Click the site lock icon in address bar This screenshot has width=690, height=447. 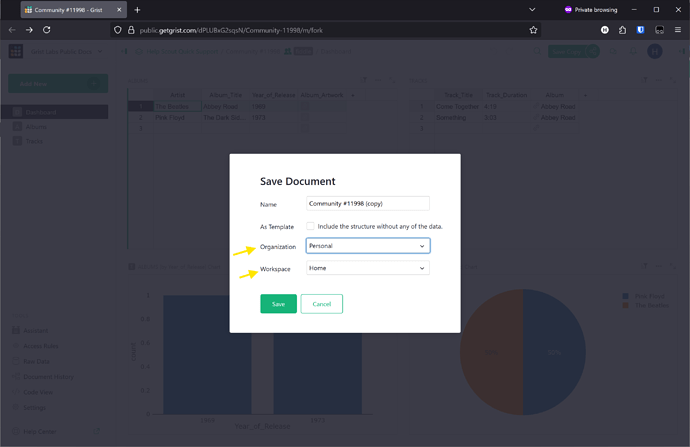(x=131, y=30)
